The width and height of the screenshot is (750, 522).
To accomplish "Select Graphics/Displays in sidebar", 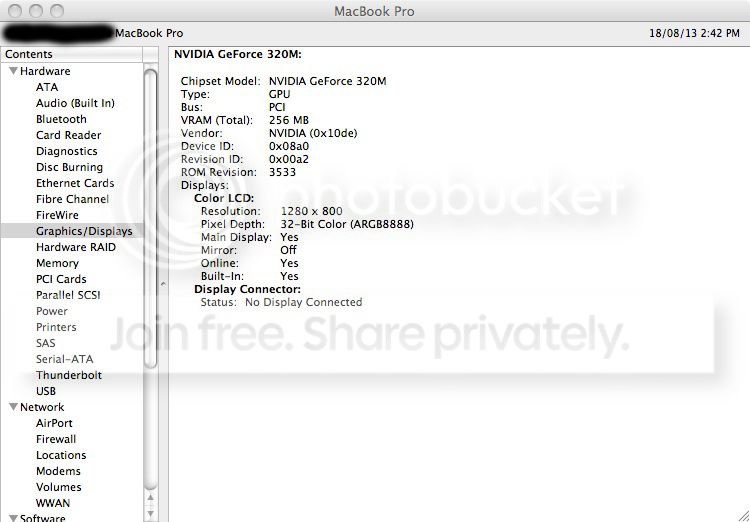I will coord(72,231).
